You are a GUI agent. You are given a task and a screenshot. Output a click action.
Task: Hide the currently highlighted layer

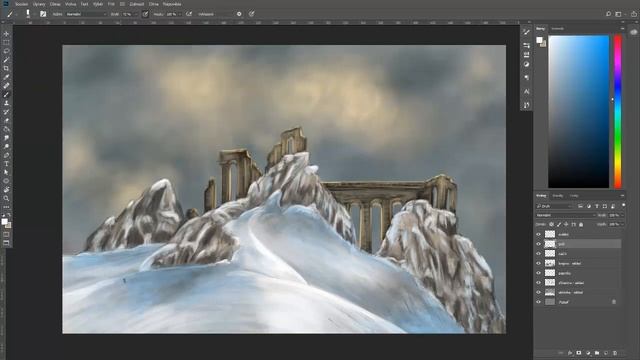(538, 244)
